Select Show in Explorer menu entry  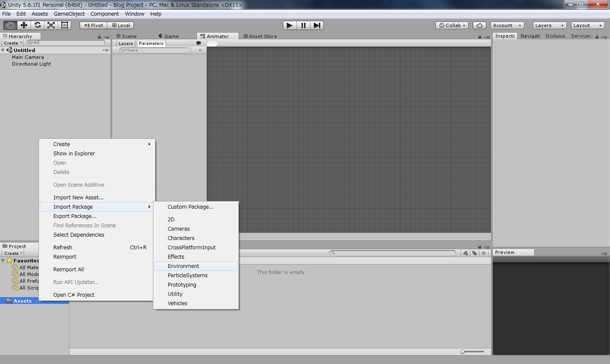97,154
